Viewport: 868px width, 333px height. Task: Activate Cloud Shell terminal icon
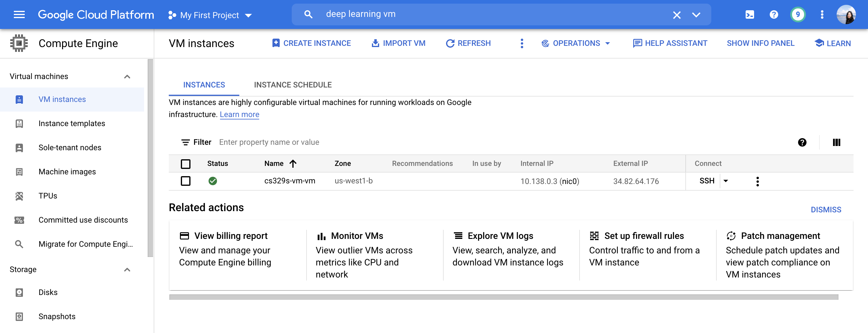[x=750, y=14]
